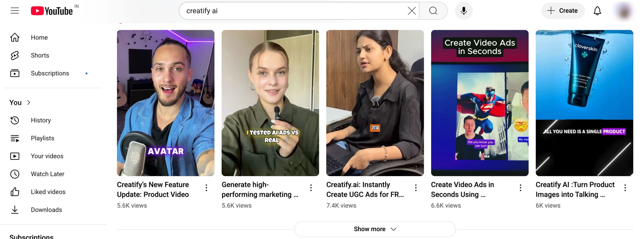Open Subscriptions in the sidebar
The height and width of the screenshot is (239, 644).
tap(50, 73)
